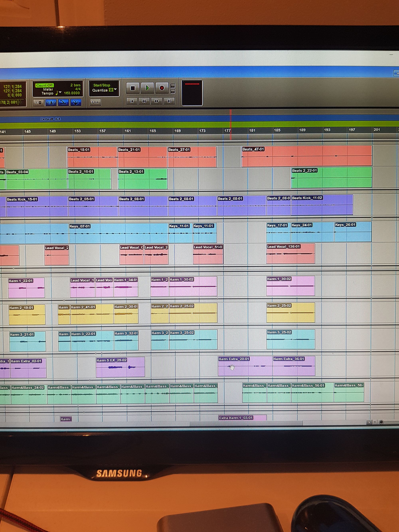Select the Keys_26-01 clip
This screenshot has height=532, width=399.
tap(353, 232)
